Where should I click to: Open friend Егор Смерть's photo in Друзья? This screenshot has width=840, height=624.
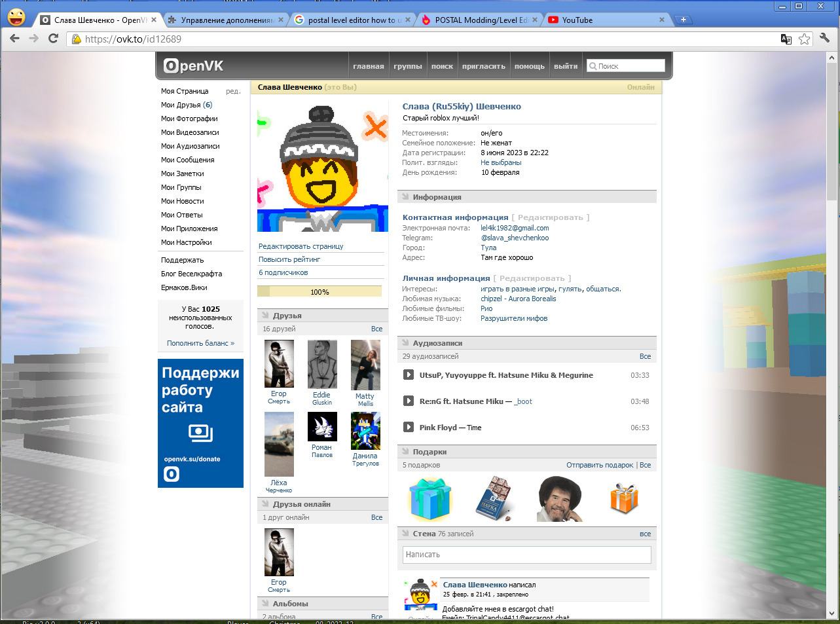(x=279, y=363)
